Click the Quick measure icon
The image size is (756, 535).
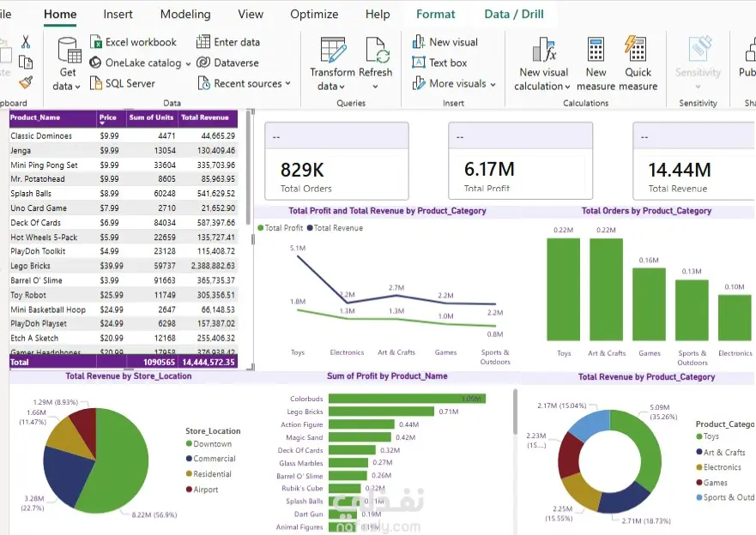pos(636,48)
